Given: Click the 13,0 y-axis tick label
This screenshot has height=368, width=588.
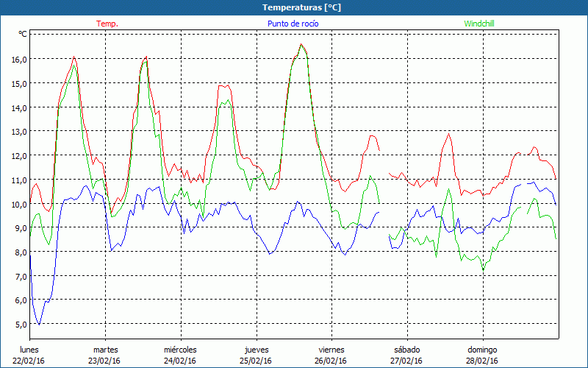Looking at the screenshot, I should (x=18, y=131).
